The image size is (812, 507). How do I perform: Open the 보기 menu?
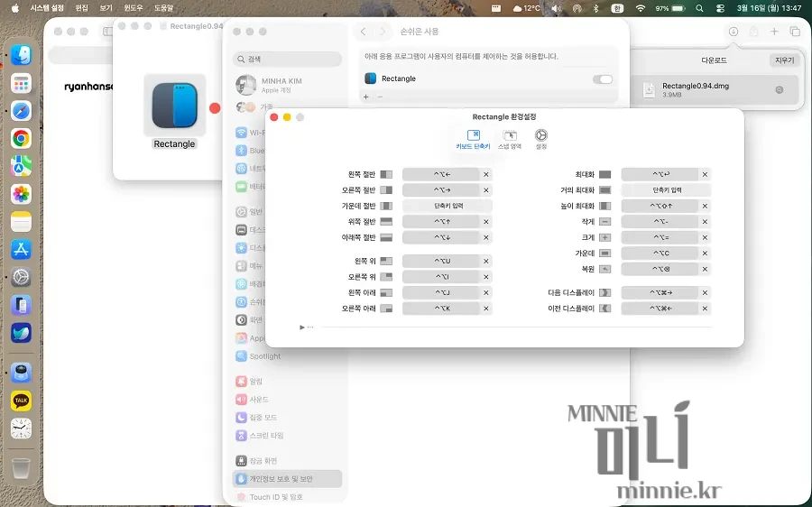coord(106,8)
